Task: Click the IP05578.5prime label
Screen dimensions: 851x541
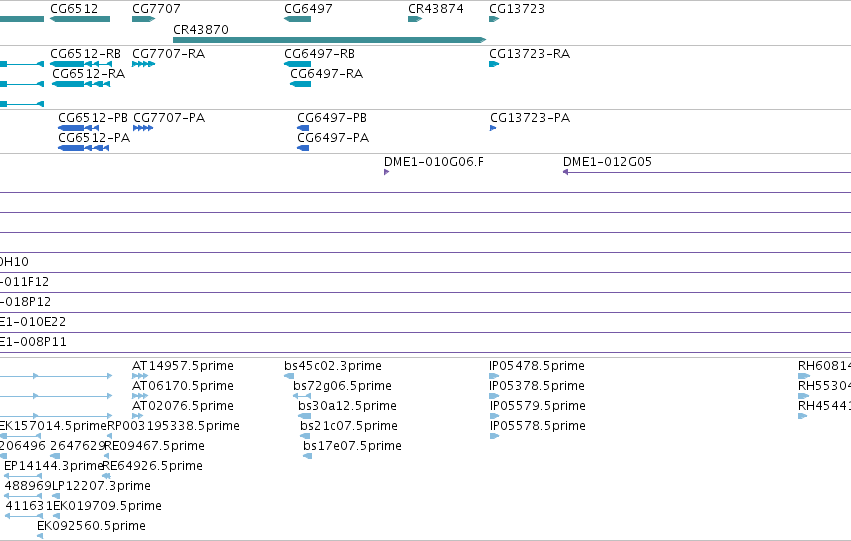Action: click(x=538, y=426)
